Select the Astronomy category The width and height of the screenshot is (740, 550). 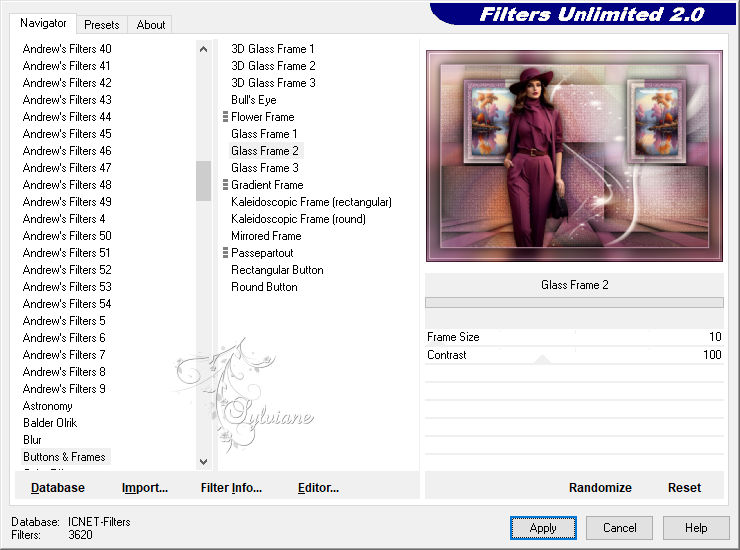48,406
